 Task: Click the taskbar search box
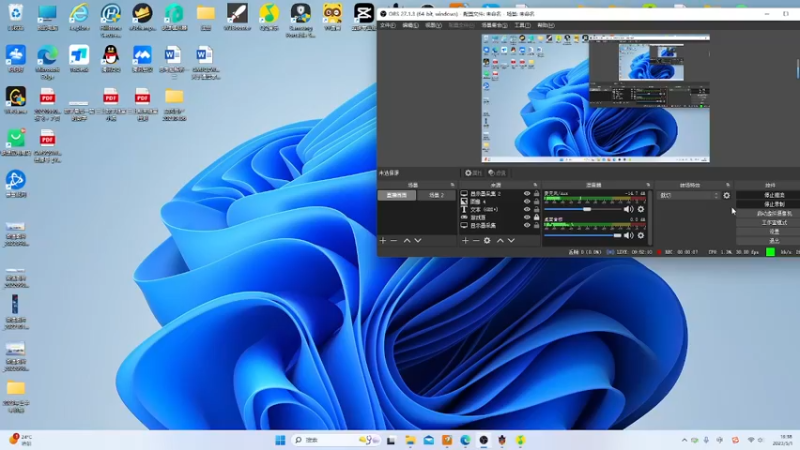pyautogui.click(x=336, y=440)
